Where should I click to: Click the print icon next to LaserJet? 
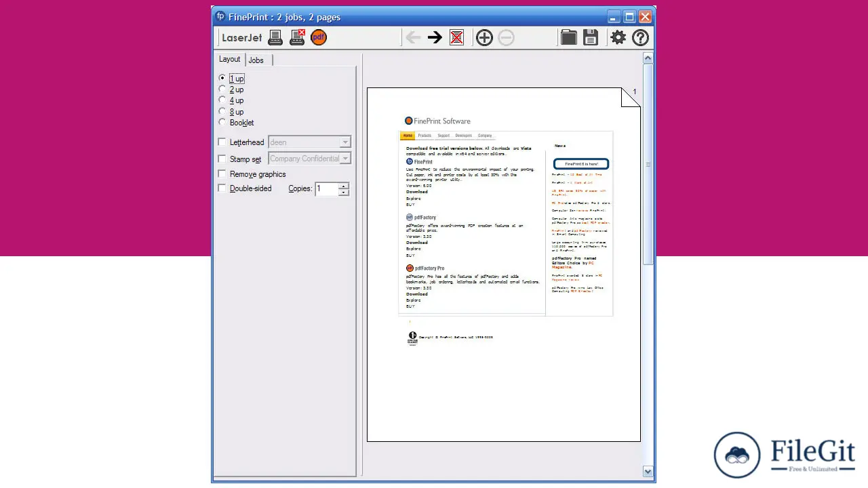pyautogui.click(x=275, y=37)
